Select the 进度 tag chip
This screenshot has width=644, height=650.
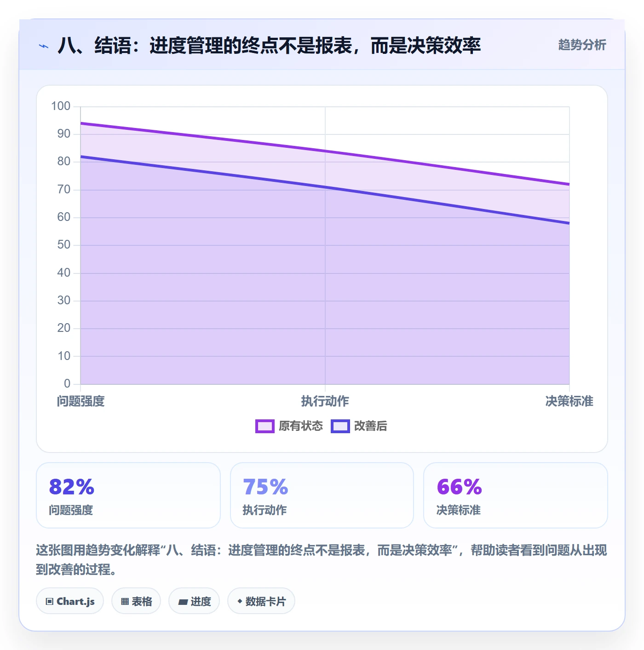194,601
